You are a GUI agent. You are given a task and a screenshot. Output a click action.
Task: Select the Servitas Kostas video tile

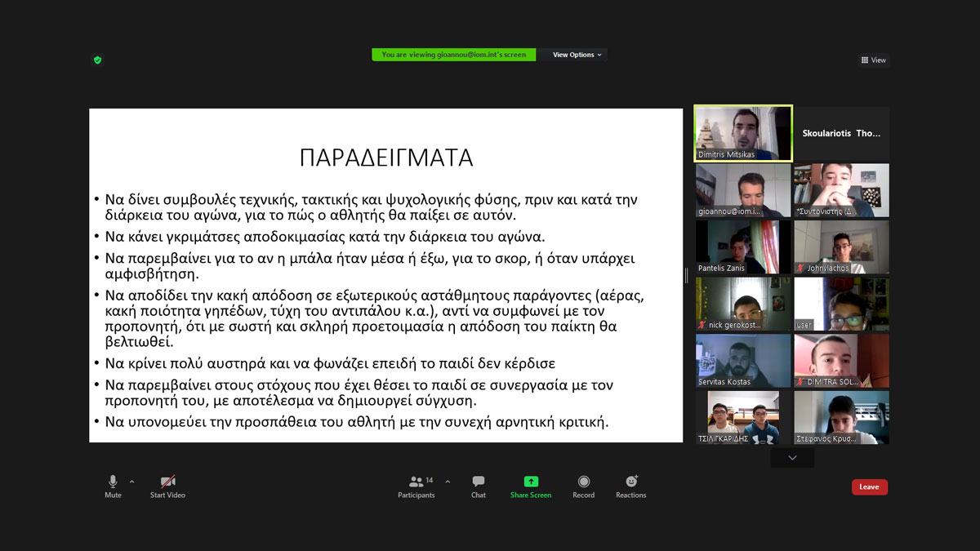743,361
